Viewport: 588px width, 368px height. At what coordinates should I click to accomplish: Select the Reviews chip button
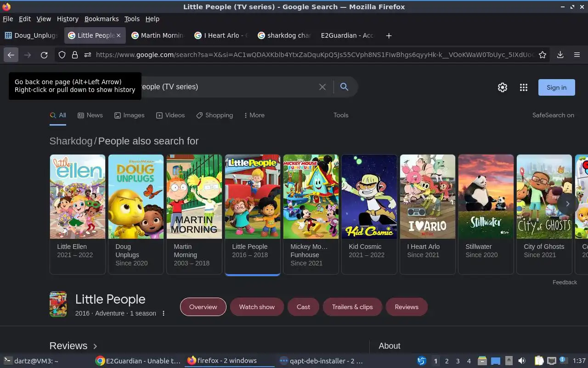[x=407, y=307]
